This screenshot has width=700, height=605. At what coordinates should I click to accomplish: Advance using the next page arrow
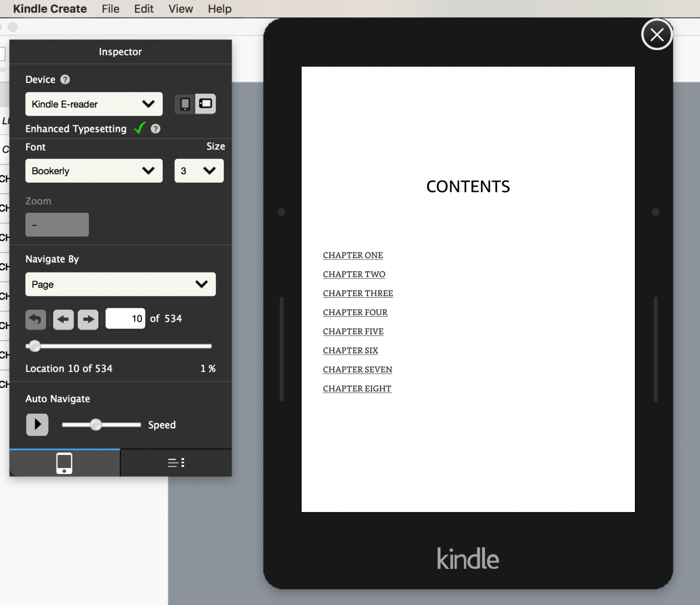pos(88,320)
